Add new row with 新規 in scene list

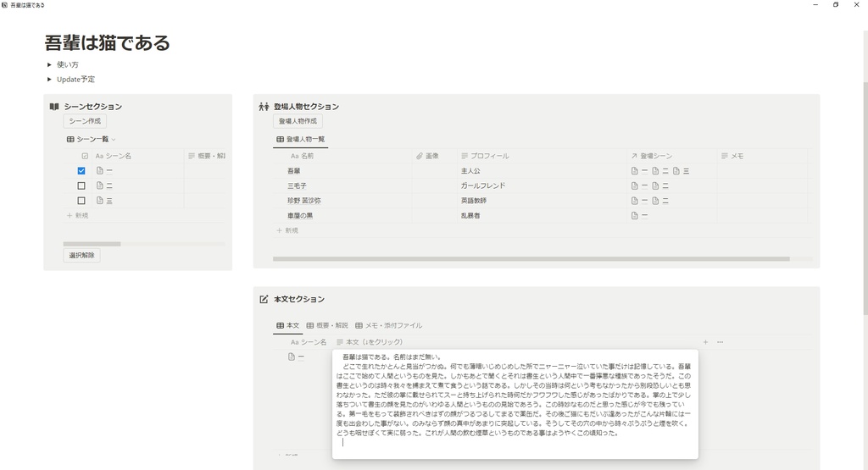click(77, 216)
